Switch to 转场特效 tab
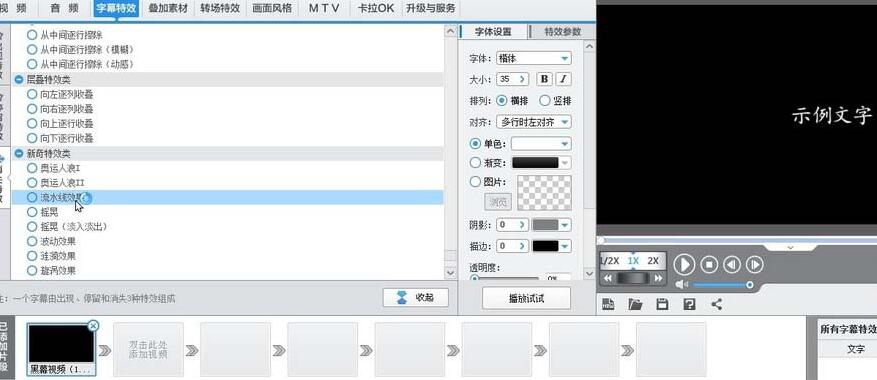This screenshot has width=877, height=380. (x=220, y=8)
